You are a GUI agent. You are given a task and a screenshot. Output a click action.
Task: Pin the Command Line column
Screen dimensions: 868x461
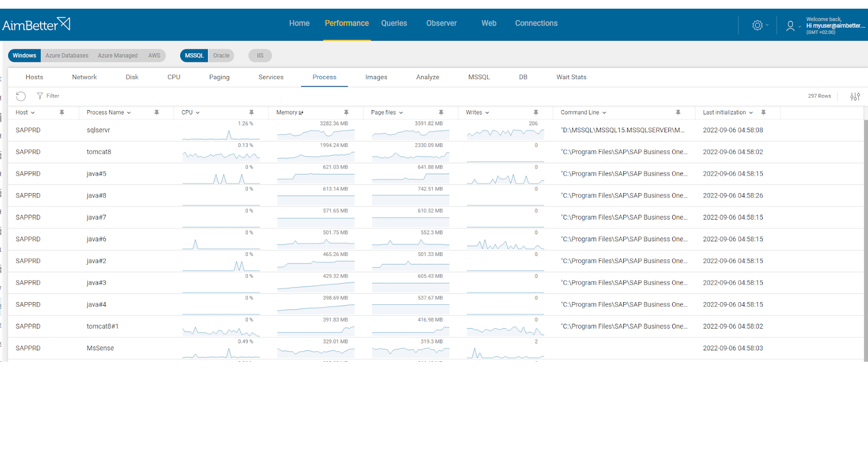[678, 112]
